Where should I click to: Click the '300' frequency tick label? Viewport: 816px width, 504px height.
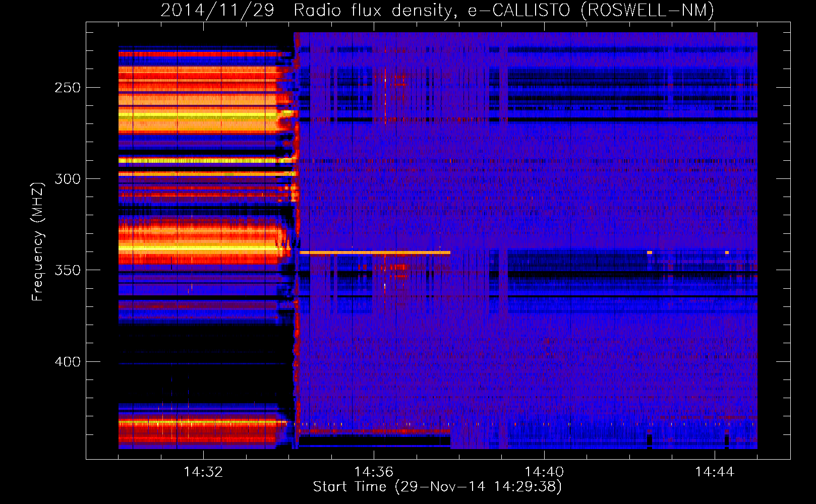click(x=68, y=179)
